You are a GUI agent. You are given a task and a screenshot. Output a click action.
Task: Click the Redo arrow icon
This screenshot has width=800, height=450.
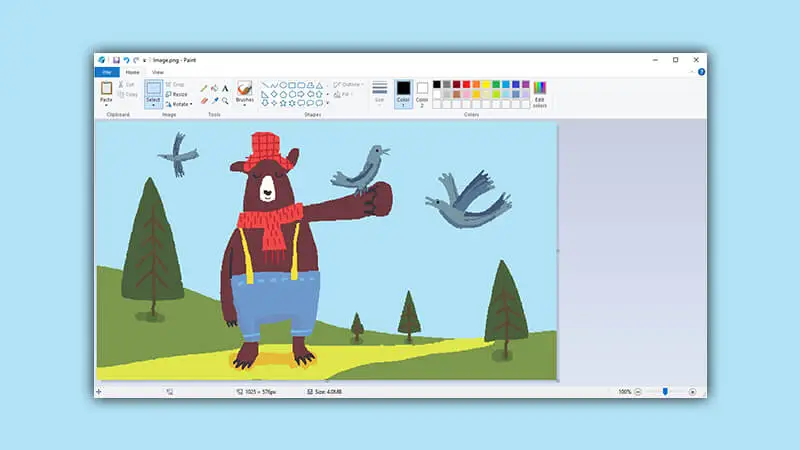136,60
